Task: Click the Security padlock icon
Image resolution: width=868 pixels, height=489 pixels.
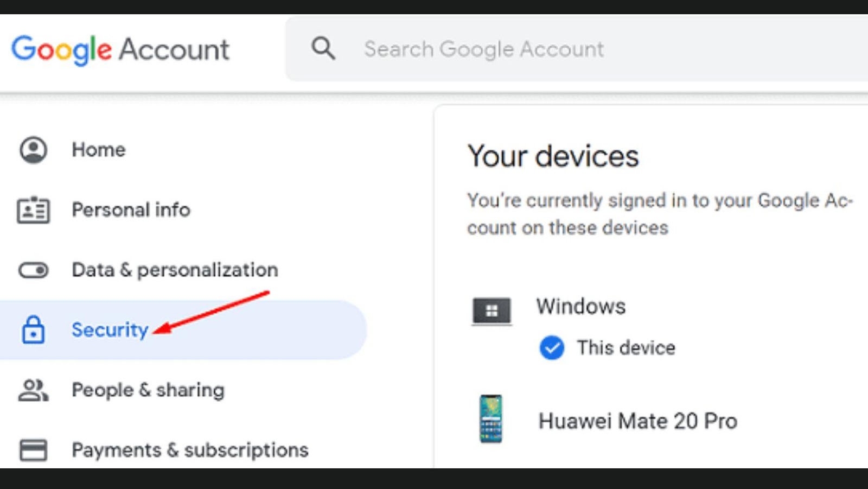Action: click(x=33, y=330)
